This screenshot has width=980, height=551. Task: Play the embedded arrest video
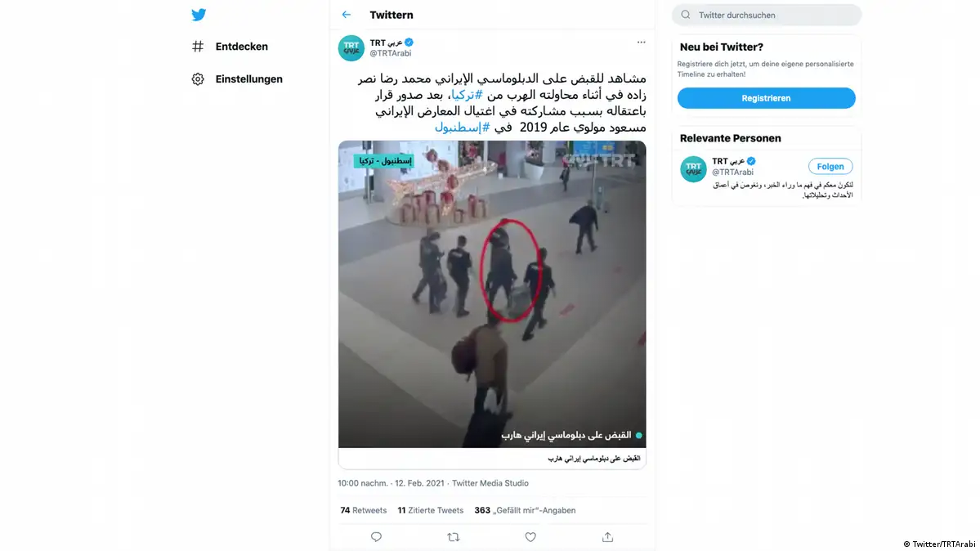pos(492,294)
